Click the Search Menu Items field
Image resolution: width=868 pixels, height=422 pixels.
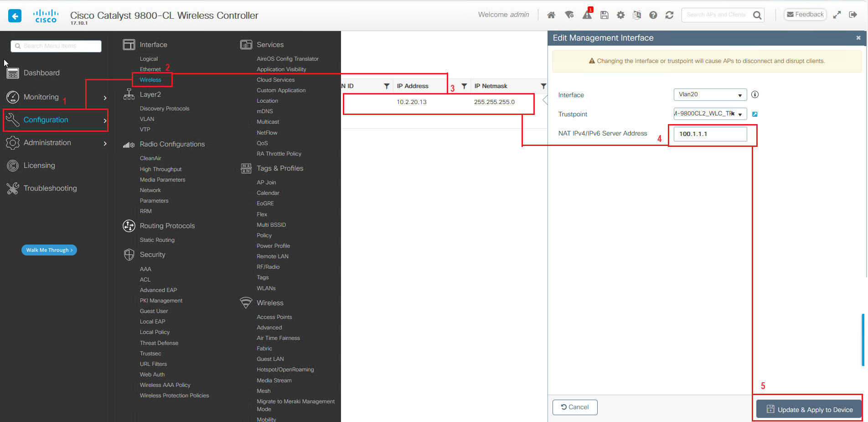point(56,46)
